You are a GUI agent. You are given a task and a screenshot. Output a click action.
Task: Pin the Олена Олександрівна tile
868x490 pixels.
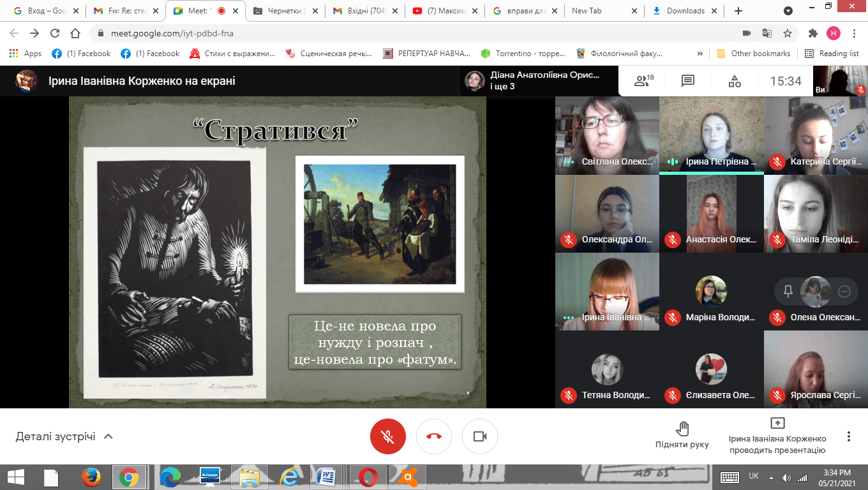(788, 292)
